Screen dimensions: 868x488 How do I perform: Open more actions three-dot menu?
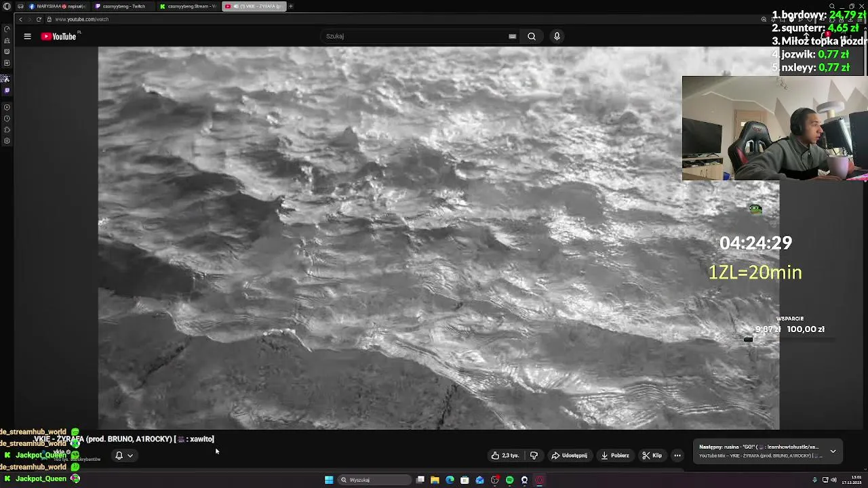(677, 455)
